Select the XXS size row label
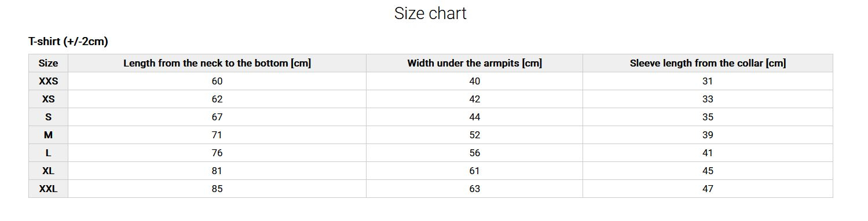Viewport: 868px width, 221px height. [x=48, y=81]
